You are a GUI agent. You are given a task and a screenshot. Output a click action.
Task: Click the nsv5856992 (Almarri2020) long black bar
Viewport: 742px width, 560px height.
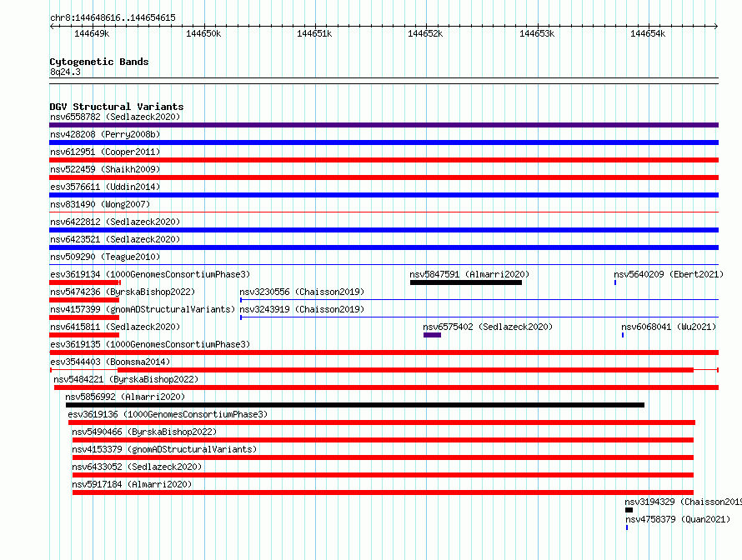click(x=355, y=405)
